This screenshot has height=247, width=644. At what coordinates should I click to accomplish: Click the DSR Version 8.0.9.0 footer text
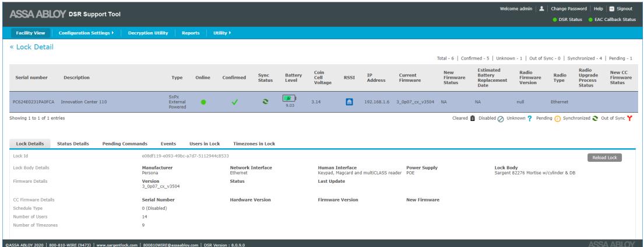(224, 245)
